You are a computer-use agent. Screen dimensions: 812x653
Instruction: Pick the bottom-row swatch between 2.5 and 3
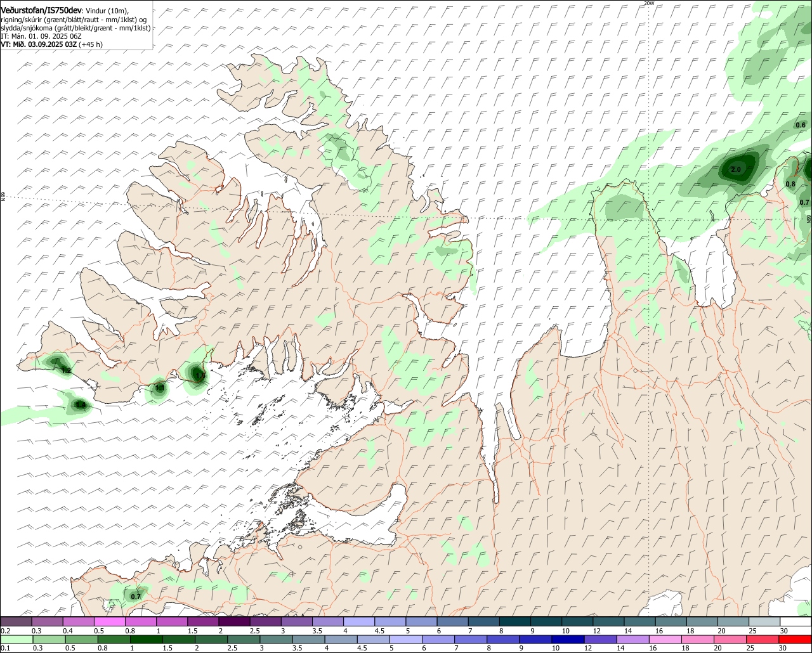coord(244,639)
